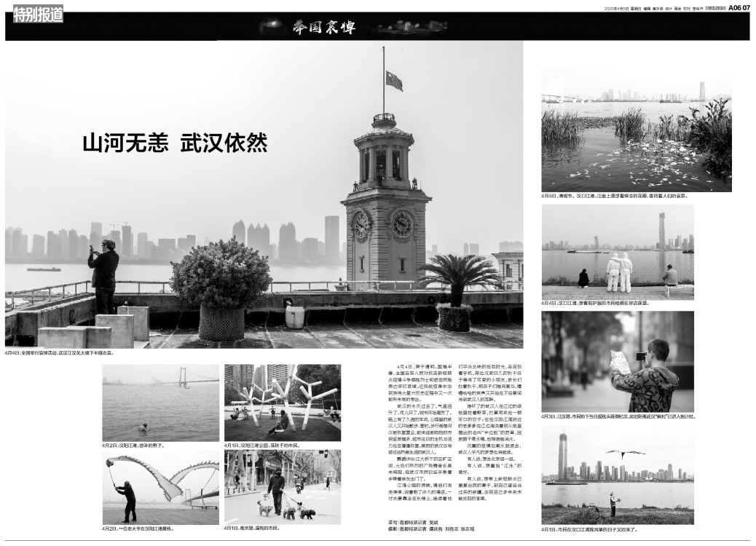This screenshot has height=546, width=756.
Task: Open the dragon ribbon dancer photo
Action: point(160,486)
